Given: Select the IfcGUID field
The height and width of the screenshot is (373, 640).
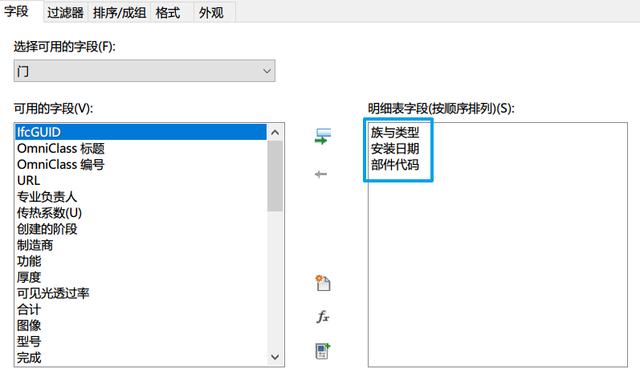Looking at the screenshot, I should [141, 132].
